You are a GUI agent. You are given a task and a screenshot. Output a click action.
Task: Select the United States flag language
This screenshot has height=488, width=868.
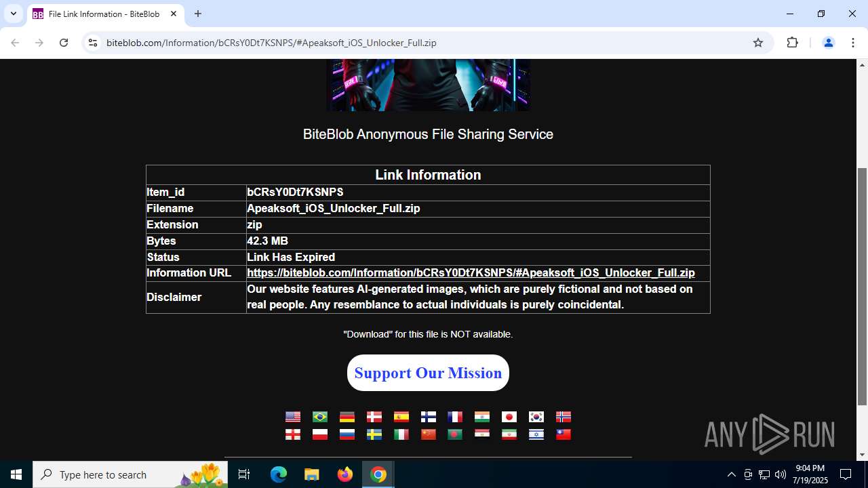click(x=293, y=417)
